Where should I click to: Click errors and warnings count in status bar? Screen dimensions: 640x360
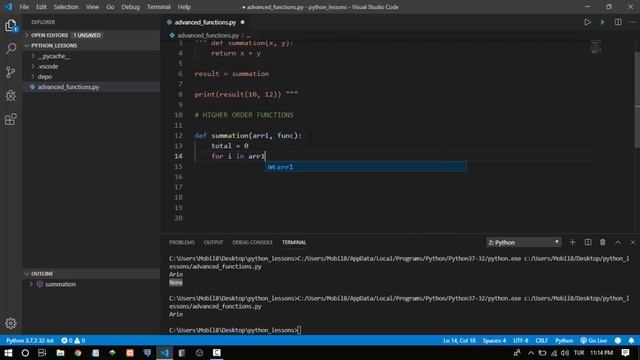coord(73,340)
